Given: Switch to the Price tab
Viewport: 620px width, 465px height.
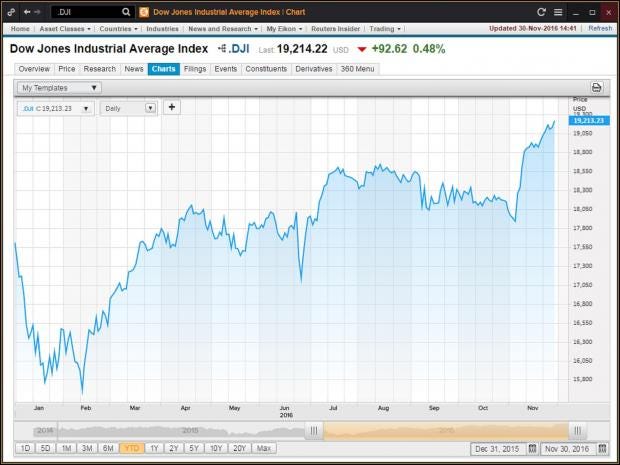Looking at the screenshot, I should [66, 69].
